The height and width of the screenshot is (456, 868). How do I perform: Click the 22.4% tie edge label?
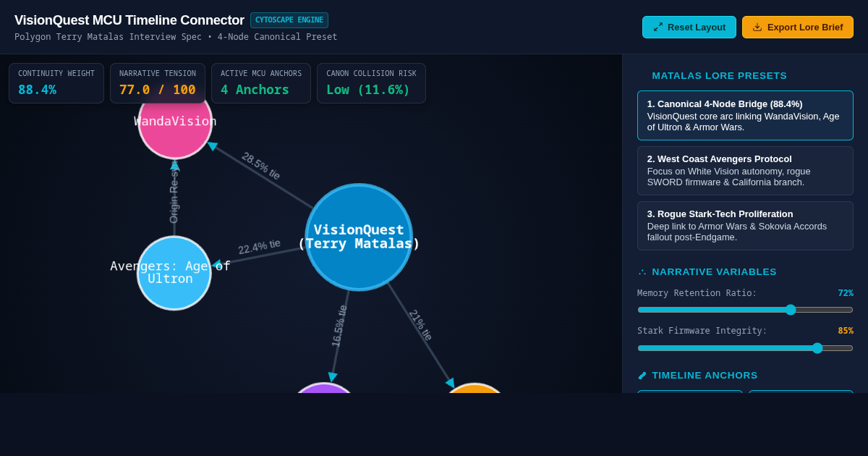[x=259, y=247]
